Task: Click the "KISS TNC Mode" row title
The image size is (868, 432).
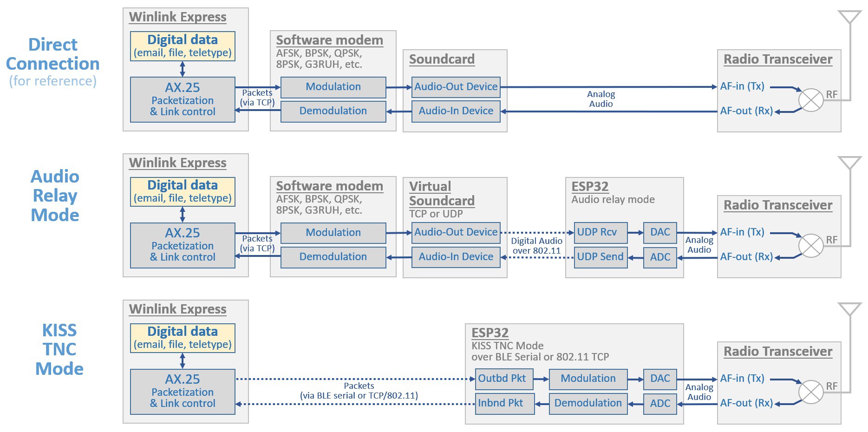Action: [x=59, y=349]
